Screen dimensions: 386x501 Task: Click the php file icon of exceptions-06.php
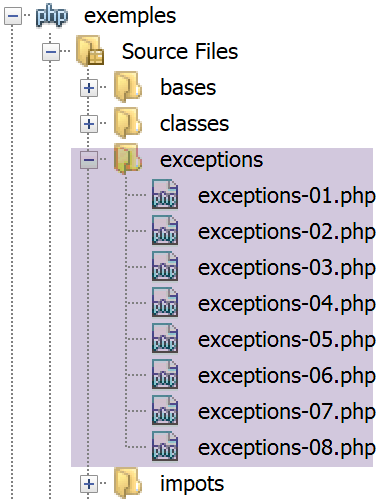click(x=165, y=374)
